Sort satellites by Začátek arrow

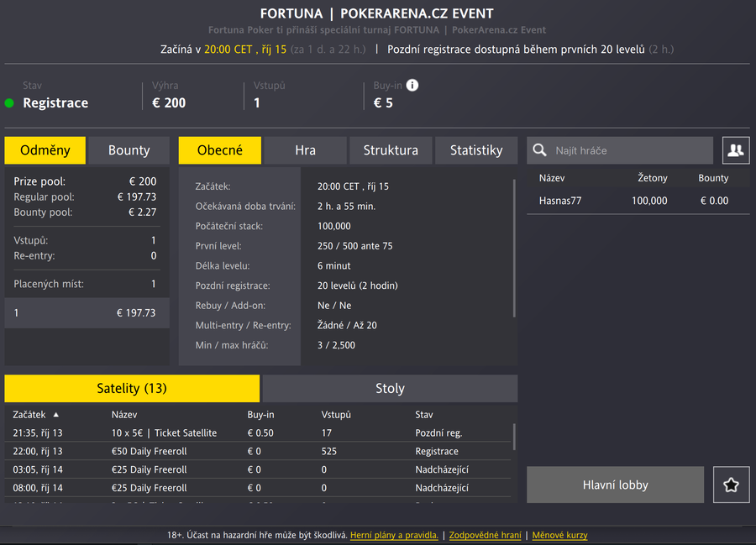tap(56, 415)
